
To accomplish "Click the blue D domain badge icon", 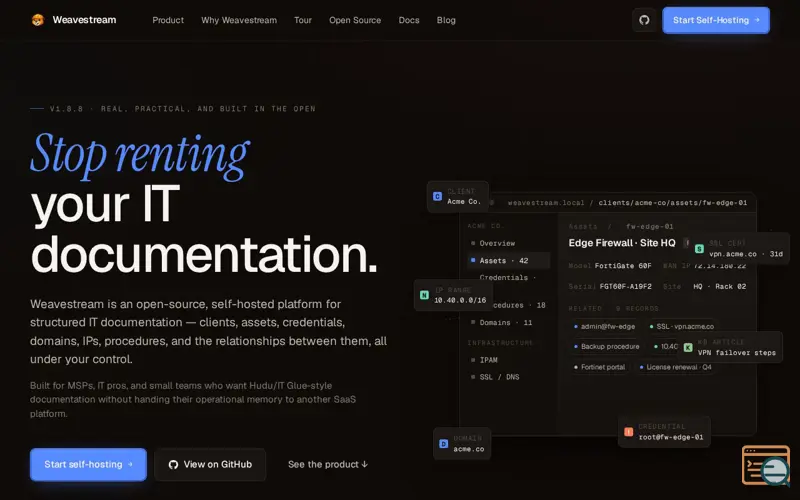I will click(x=443, y=444).
